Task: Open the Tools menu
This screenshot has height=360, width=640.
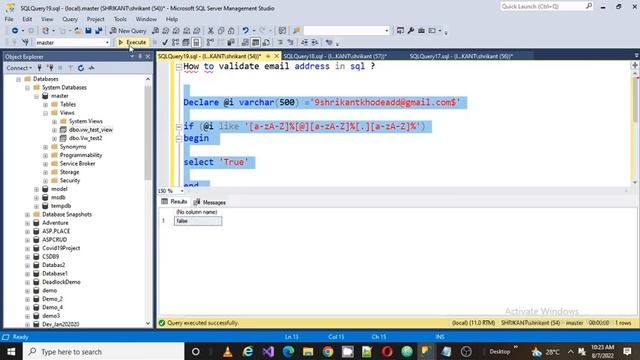Action: pyautogui.click(x=120, y=19)
